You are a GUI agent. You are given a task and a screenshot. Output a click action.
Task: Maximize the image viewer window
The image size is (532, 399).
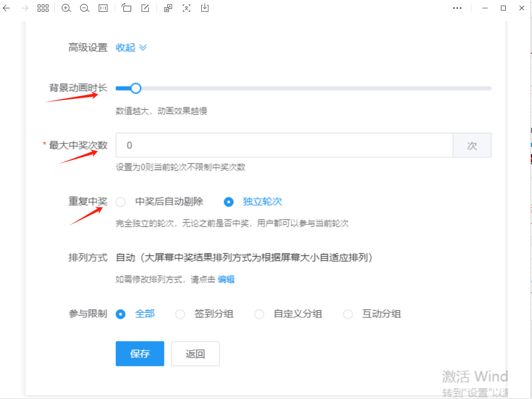[x=504, y=8]
